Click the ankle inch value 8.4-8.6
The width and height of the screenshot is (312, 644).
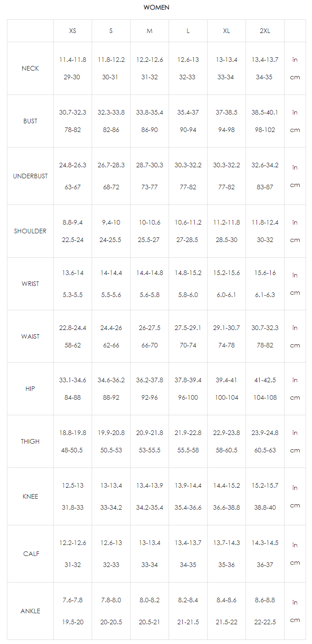pos(226,600)
